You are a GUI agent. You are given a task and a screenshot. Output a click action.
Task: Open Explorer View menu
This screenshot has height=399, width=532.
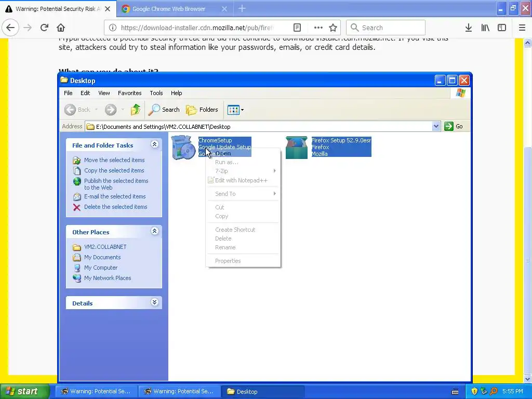coord(104,93)
